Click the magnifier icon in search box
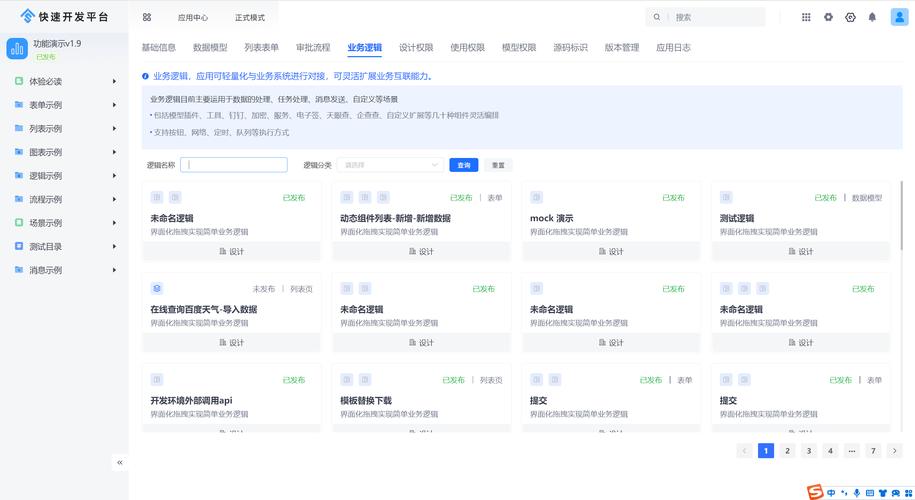 pos(657,18)
